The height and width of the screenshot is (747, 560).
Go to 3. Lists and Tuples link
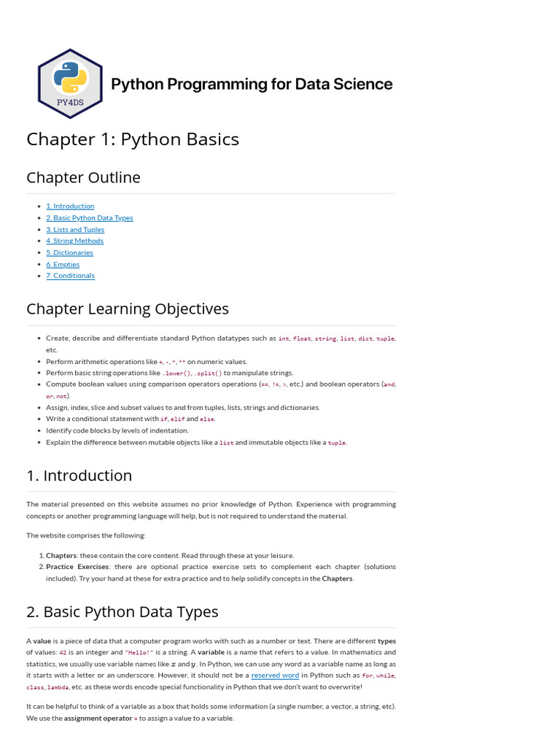(x=75, y=230)
